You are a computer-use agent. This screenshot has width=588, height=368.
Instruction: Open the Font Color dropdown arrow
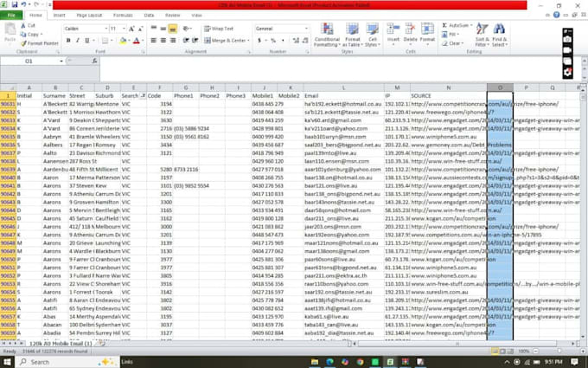click(143, 40)
